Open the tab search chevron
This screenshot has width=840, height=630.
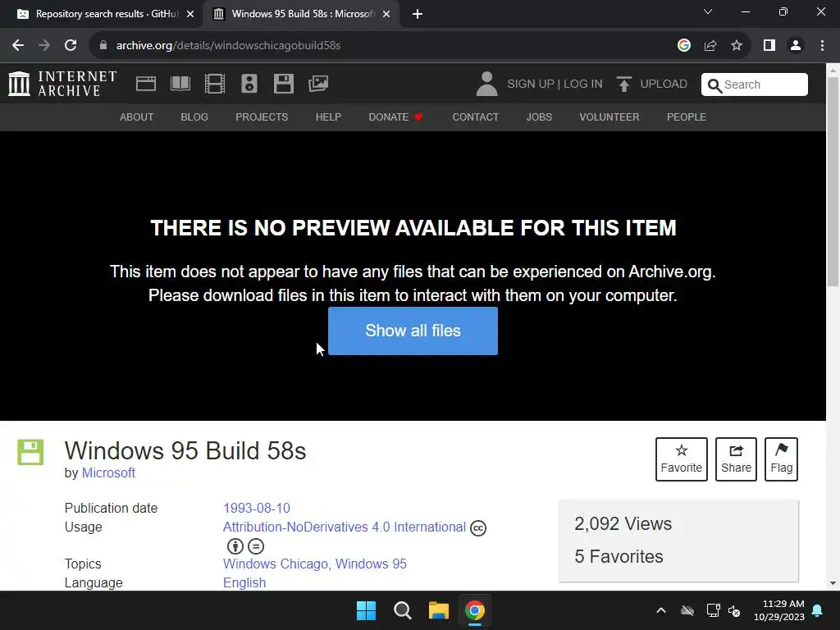(x=708, y=11)
